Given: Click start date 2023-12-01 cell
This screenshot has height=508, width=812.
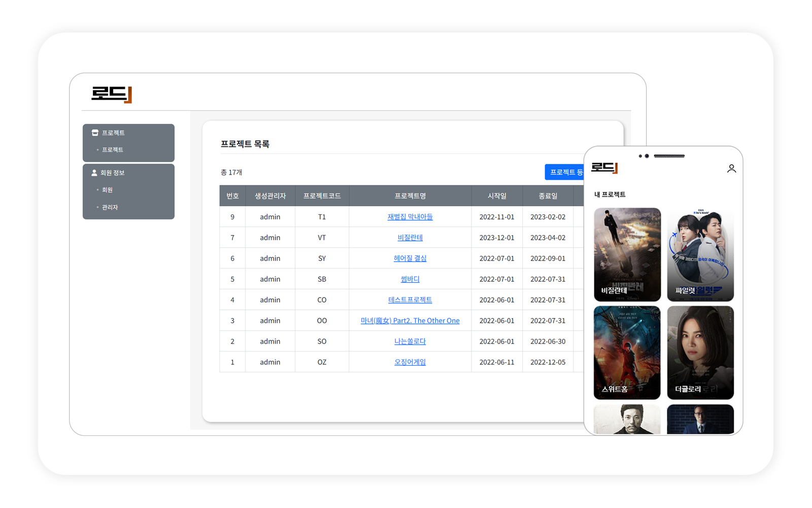Looking at the screenshot, I should [x=497, y=238].
